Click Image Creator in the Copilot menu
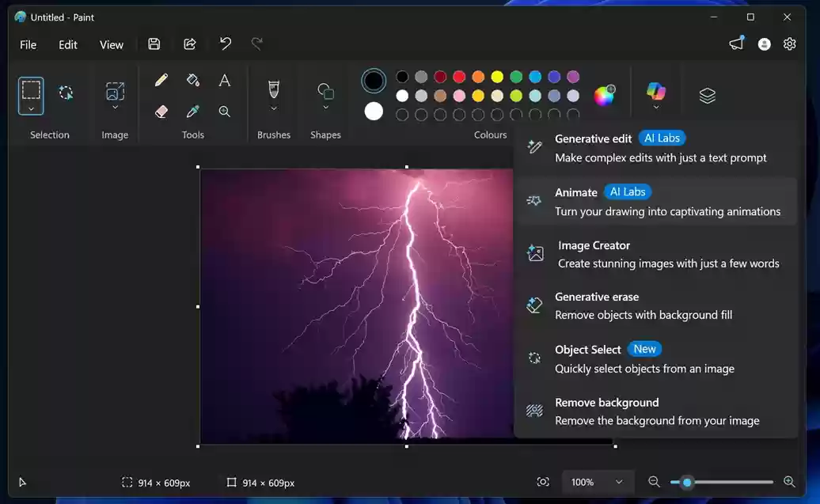Screen dimensions: 820x504 [657, 254]
